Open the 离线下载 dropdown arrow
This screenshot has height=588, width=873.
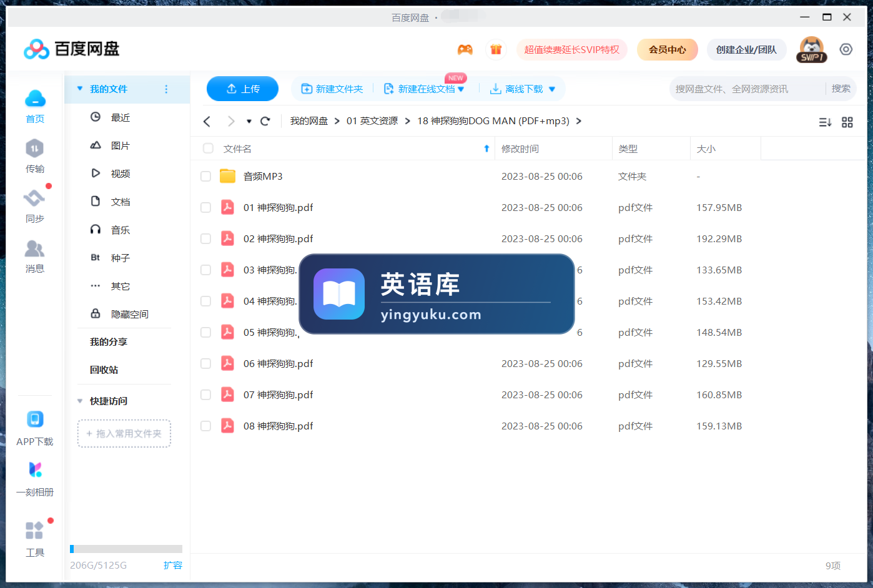552,89
